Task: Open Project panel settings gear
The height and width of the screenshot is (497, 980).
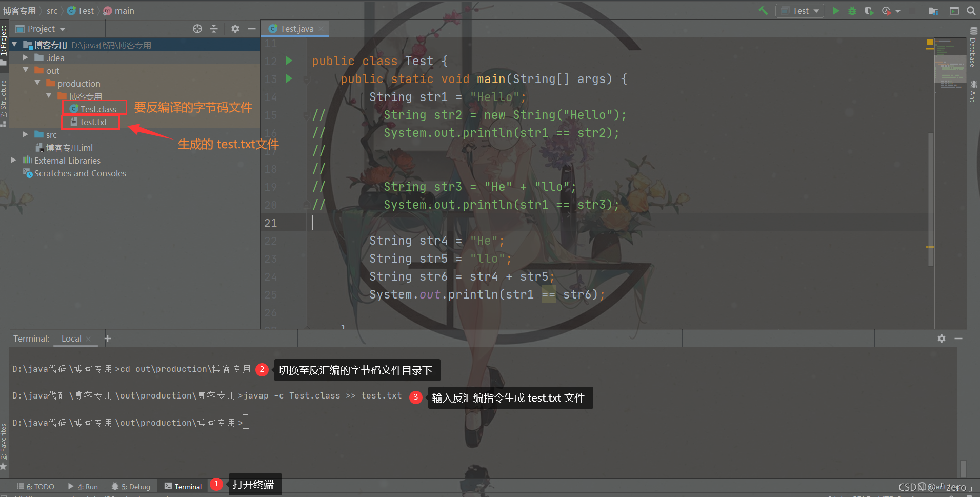Action: tap(235, 29)
